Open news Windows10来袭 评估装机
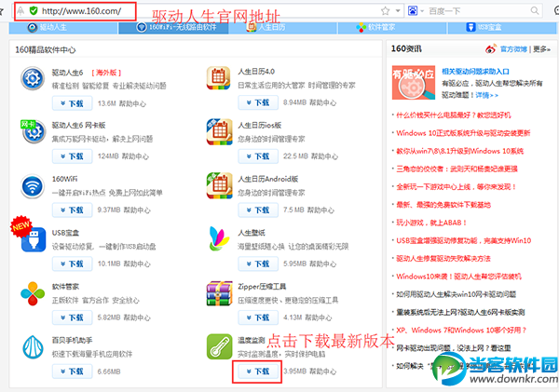Screen dimensions: 559x392 458,277
